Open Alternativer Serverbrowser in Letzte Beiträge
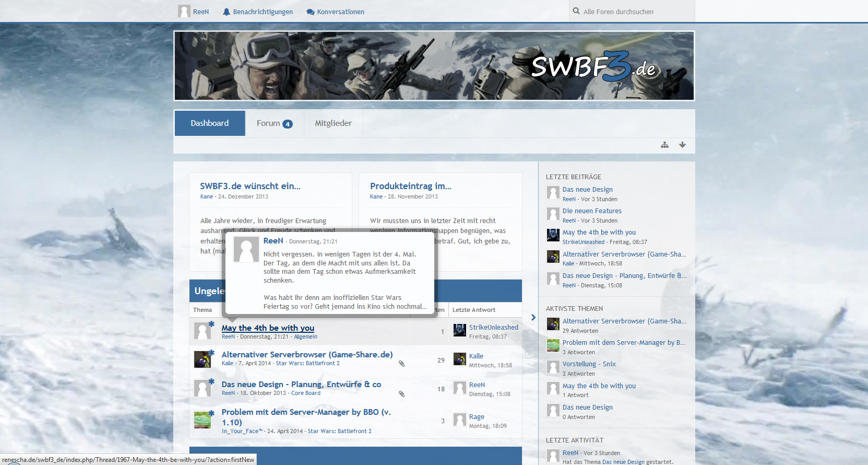Viewport: 868px width, 465px height. click(x=624, y=254)
